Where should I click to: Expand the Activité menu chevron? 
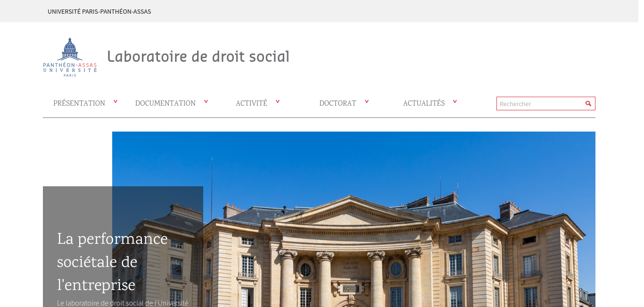tap(278, 101)
